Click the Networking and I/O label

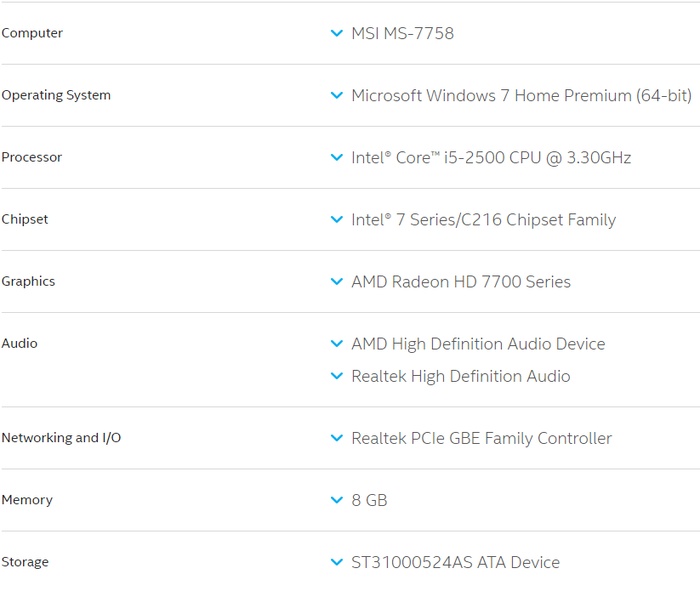coord(61,438)
